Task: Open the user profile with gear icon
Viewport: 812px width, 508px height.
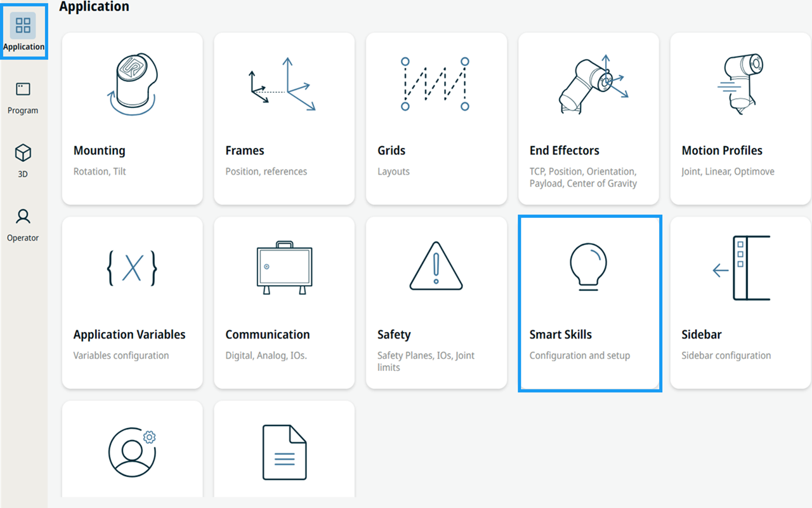Action: [x=132, y=453]
